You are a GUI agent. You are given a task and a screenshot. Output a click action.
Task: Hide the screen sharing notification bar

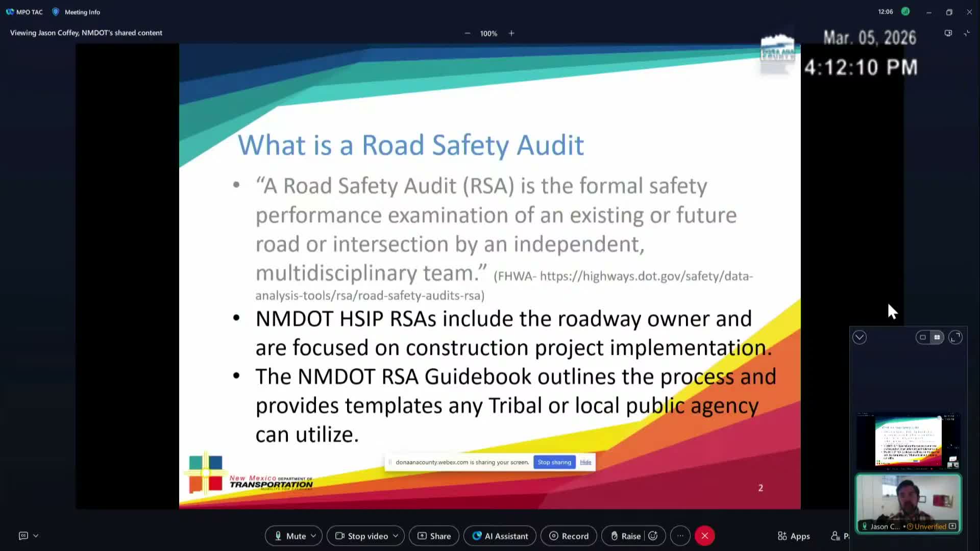[x=585, y=462]
